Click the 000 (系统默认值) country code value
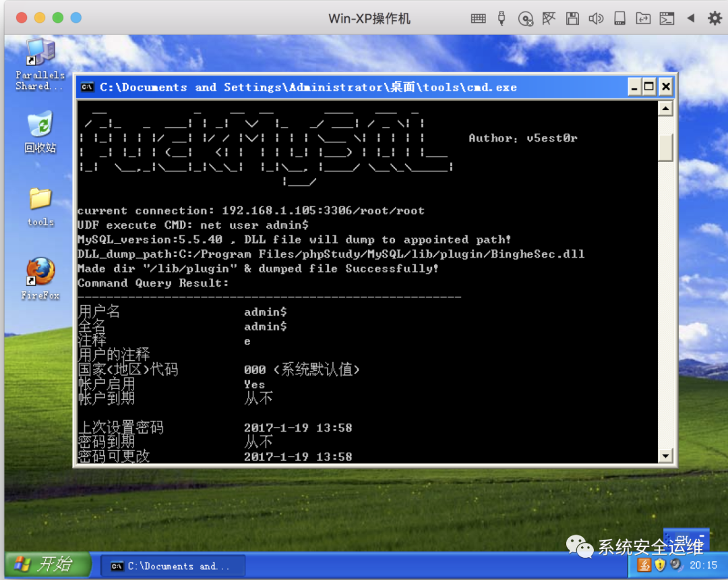Screen dimensions: 728x580 302,370
